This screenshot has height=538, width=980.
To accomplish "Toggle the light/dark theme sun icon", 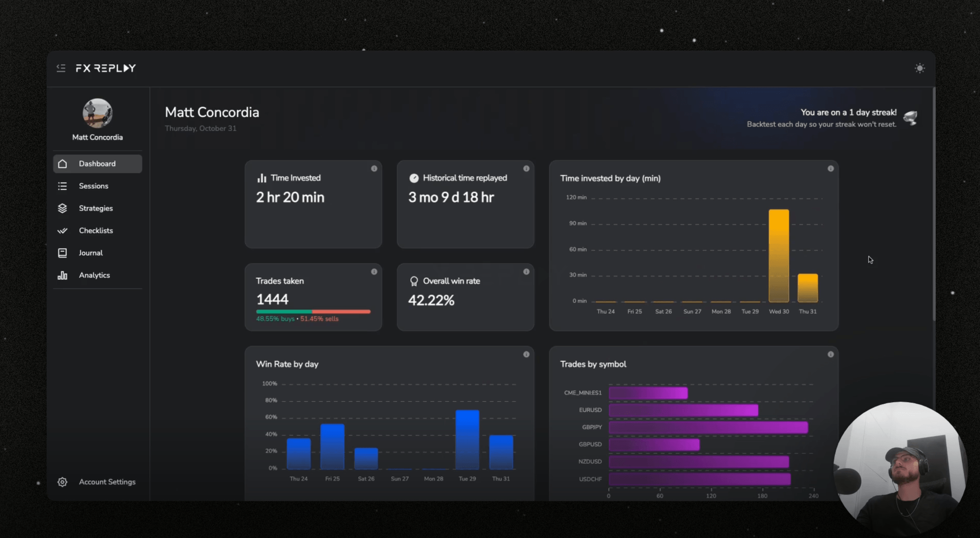I will 919,68.
